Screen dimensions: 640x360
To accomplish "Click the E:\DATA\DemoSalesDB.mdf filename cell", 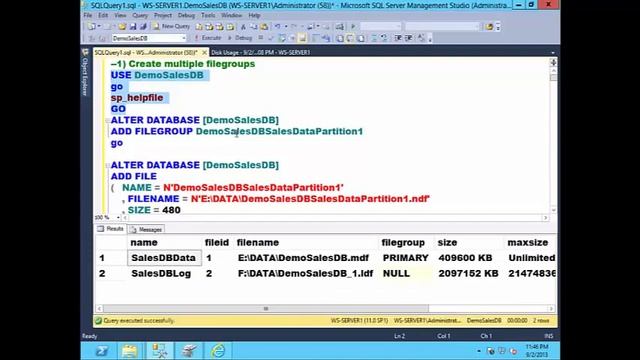I will coord(306,258).
